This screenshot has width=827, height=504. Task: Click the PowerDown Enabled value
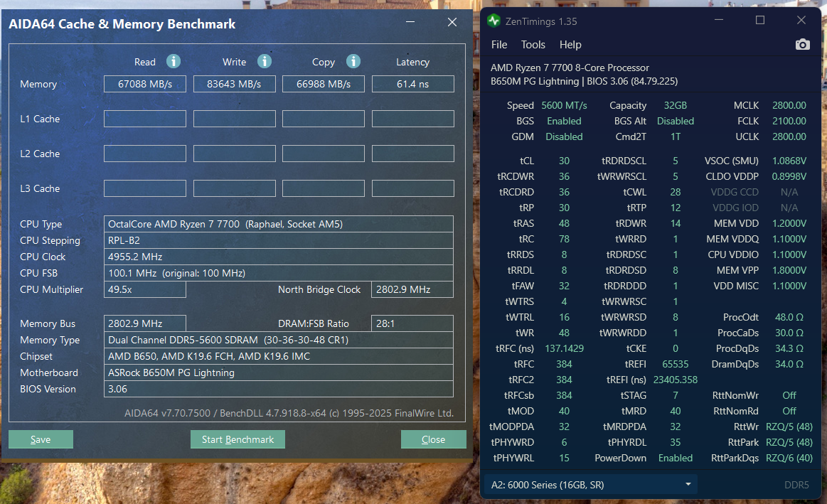pyautogui.click(x=675, y=458)
